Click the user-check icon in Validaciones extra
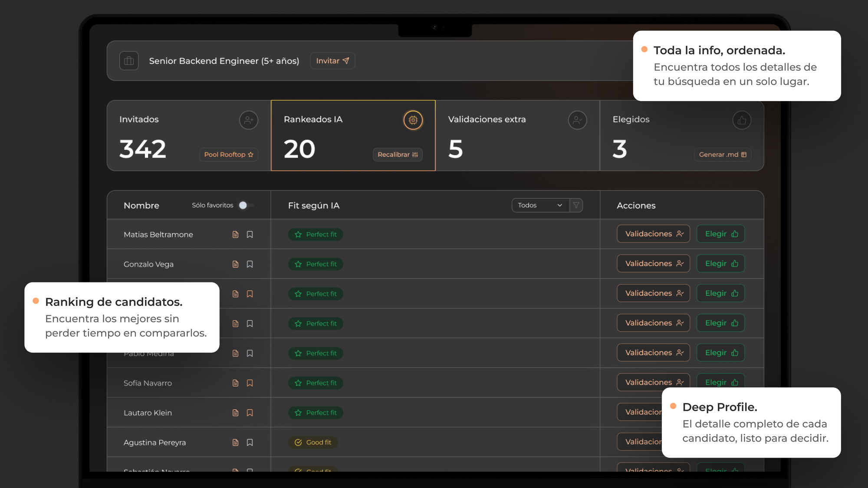Image resolution: width=868 pixels, height=488 pixels. [x=578, y=120]
